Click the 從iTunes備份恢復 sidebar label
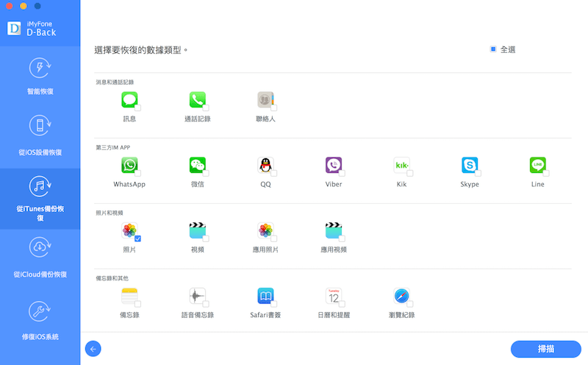The width and height of the screenshot is (588, 365). pyautogui.click(x=40, y=213)
